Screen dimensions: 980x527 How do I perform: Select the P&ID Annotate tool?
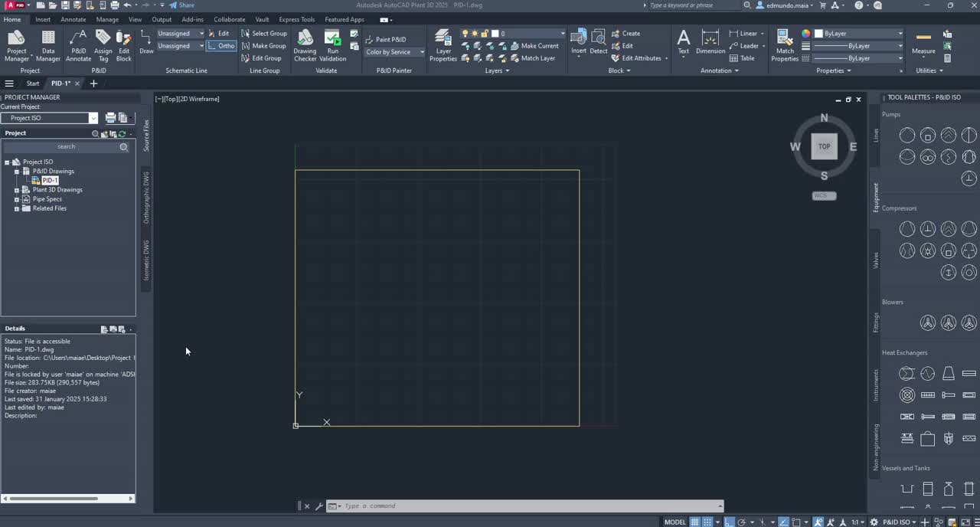(79, 44)
